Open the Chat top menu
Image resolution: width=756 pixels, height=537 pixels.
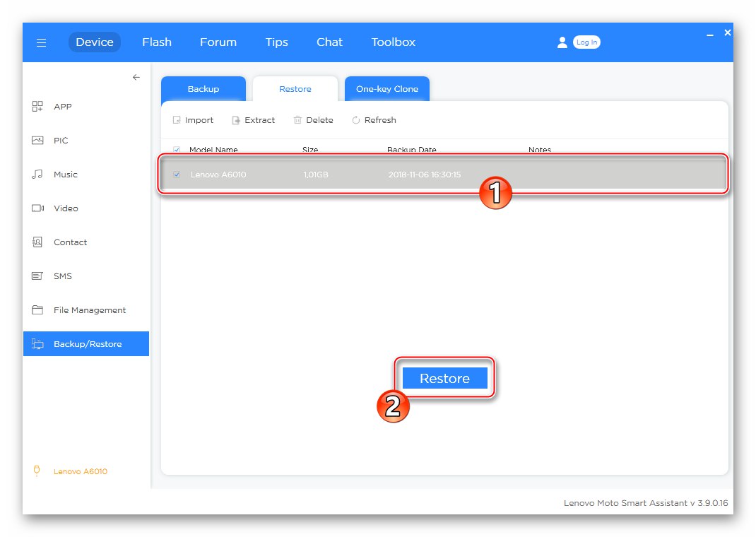tap(329, 42)
